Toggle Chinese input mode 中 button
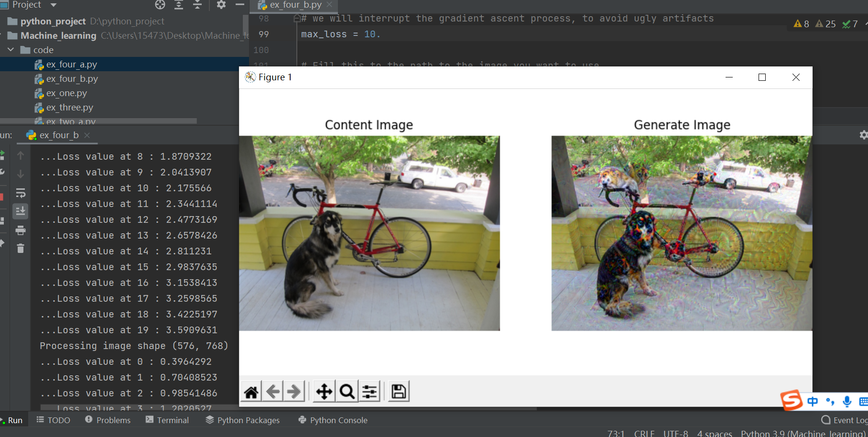The height and width of the screenshot is (437, 868). 812,402
